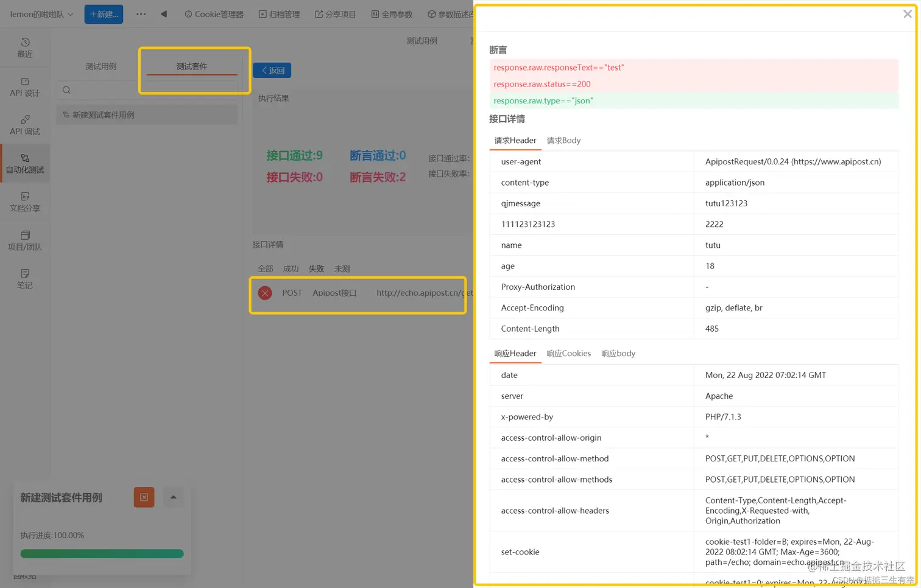Switch to the 请求Body tab
921x588 pixels.
[x=563, y=141]
